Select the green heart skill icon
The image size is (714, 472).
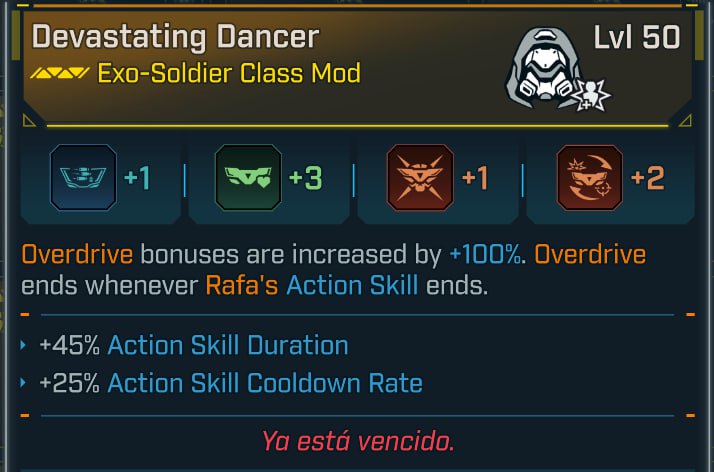(x=248, y=178)
